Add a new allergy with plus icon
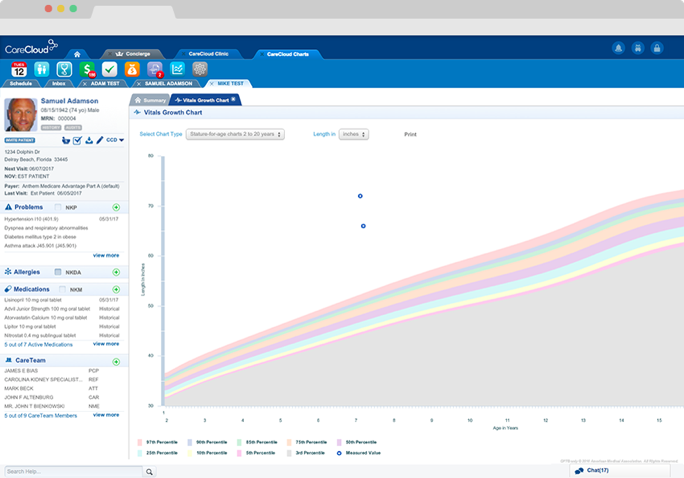Viewport: 684px width, 478px height. [116, 272]
